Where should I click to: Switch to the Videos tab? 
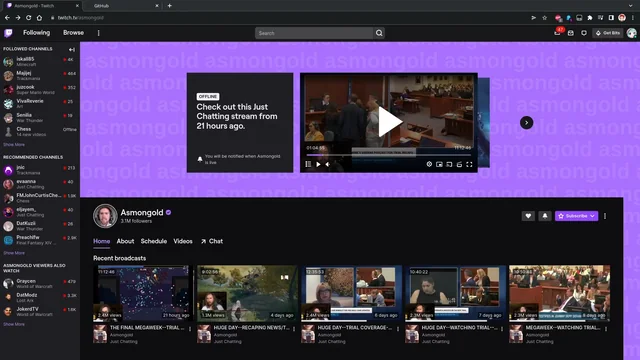pyautogui.click(x=183, y=241)
